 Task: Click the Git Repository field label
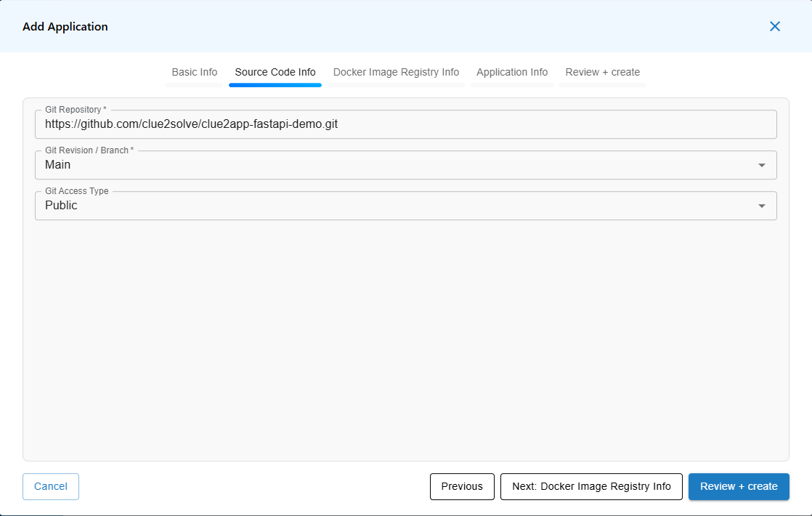tap(75, 110)
